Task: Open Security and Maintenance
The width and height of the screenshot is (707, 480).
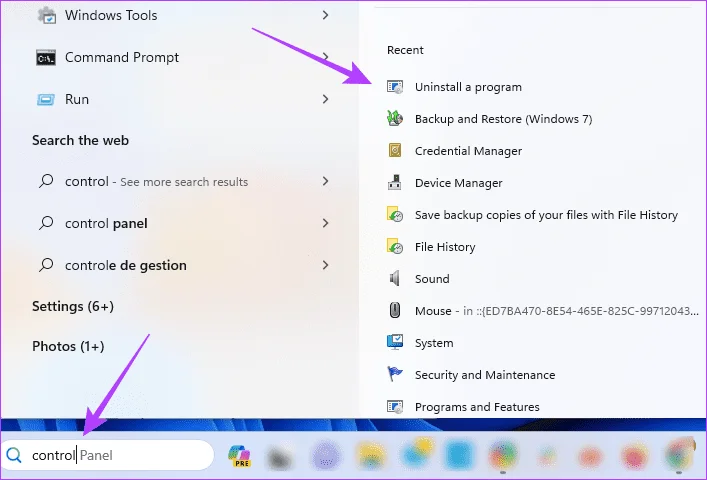Action: (x=485, y=375)
